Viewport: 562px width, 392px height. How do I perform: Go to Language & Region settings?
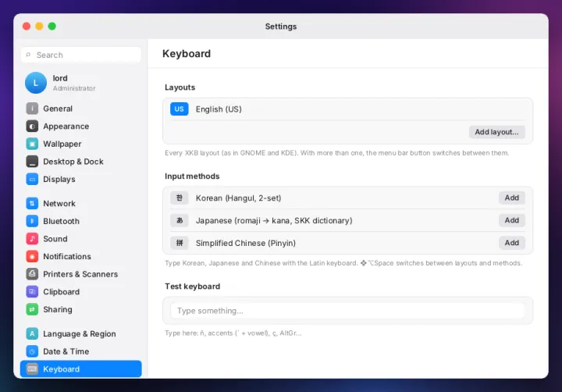[81, 333]
